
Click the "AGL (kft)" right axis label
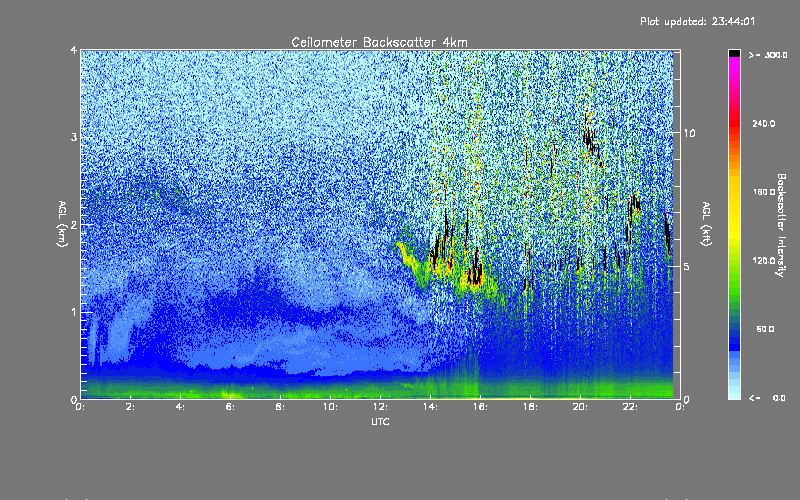coord(706,224)
